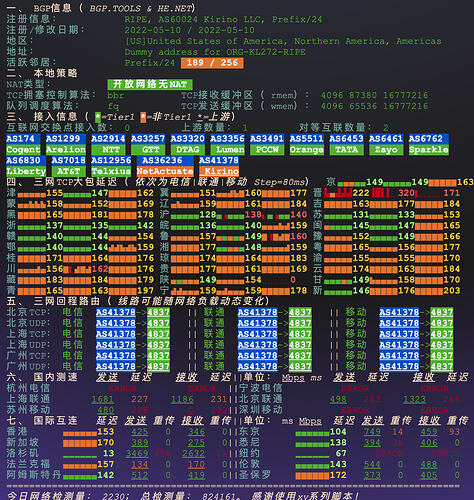The width and height of the screenshot is (474, 500).
Task: Click the São Paulo send speed 373
Action: click(372, 475)
